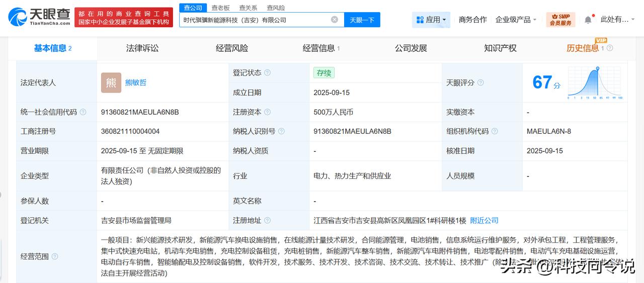The image size is (644, 283).
Task: Click the 应用 grid icon
Action: [420, 20]
